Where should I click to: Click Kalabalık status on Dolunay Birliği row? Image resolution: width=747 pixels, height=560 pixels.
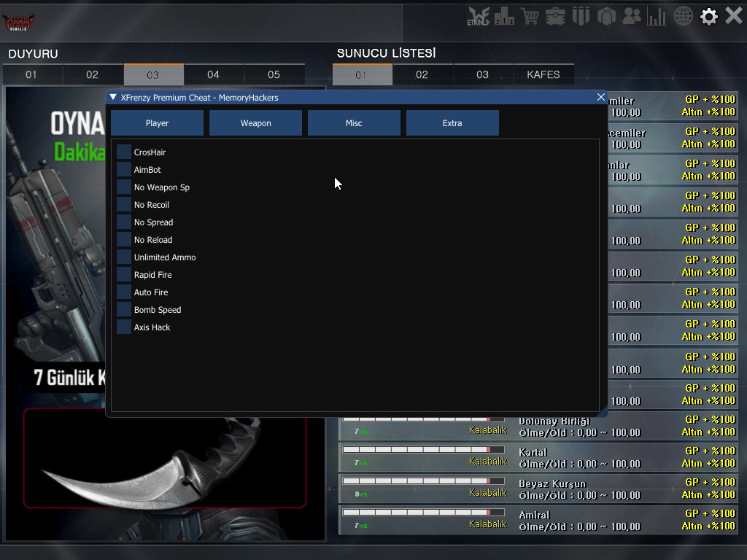tap(488, 430)
